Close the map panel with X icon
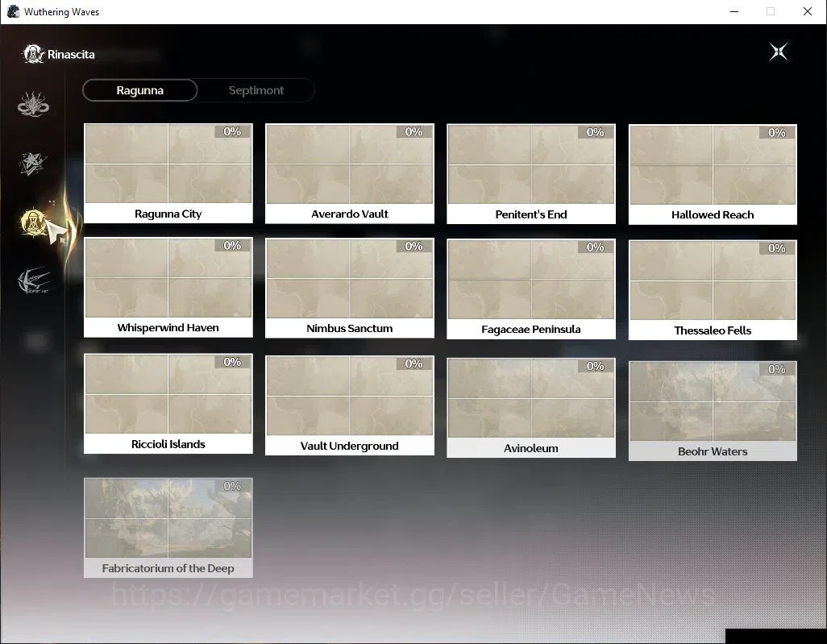Screen dimensions: 827x644 (779, 52)
